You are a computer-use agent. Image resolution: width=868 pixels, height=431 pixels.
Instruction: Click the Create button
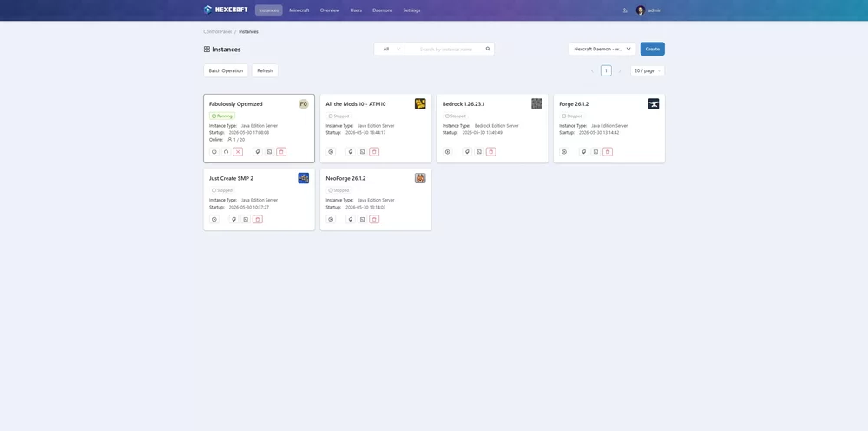click(x=653, y=49)
